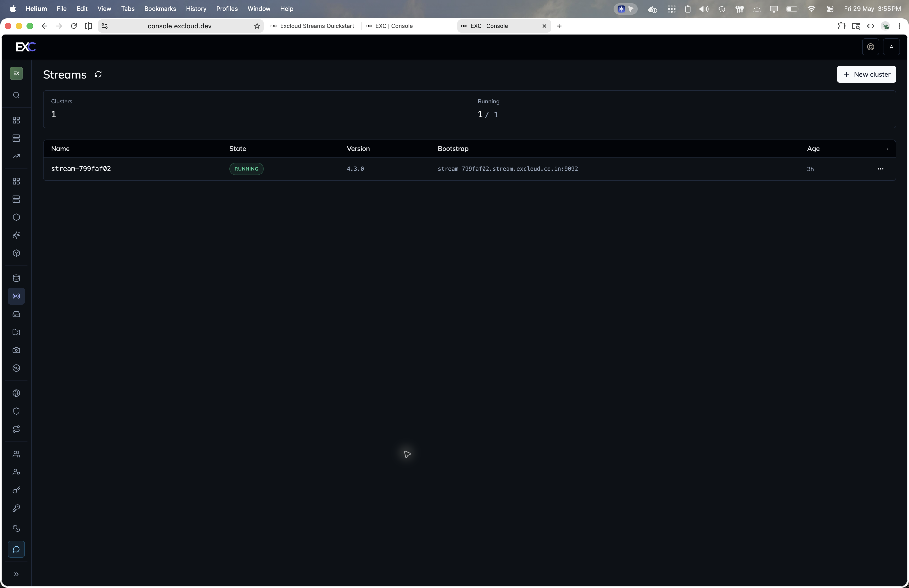Open the disc image icon
This screenshot has height=588, width=909.
(x=16, y=368)
